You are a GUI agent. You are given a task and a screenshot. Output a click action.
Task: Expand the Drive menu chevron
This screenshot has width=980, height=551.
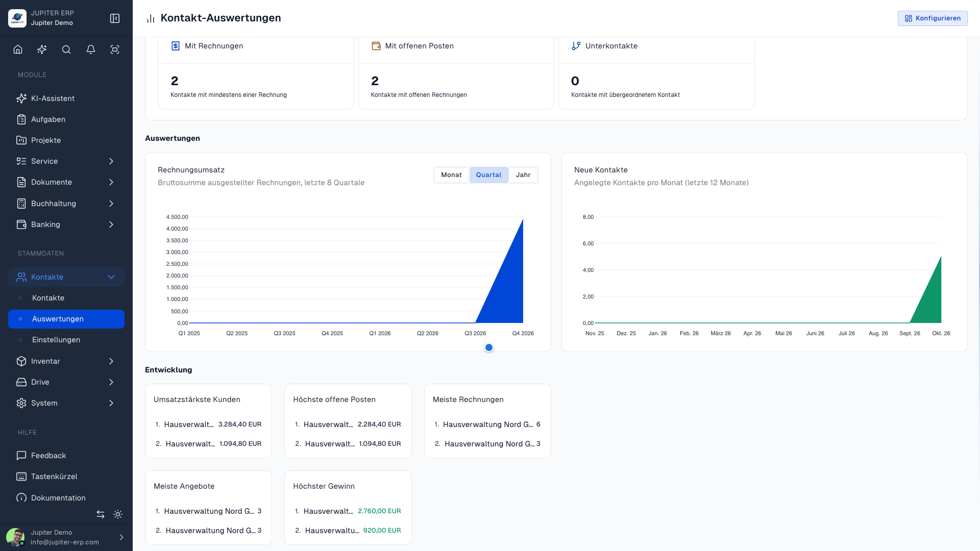(x=111, y=382)
